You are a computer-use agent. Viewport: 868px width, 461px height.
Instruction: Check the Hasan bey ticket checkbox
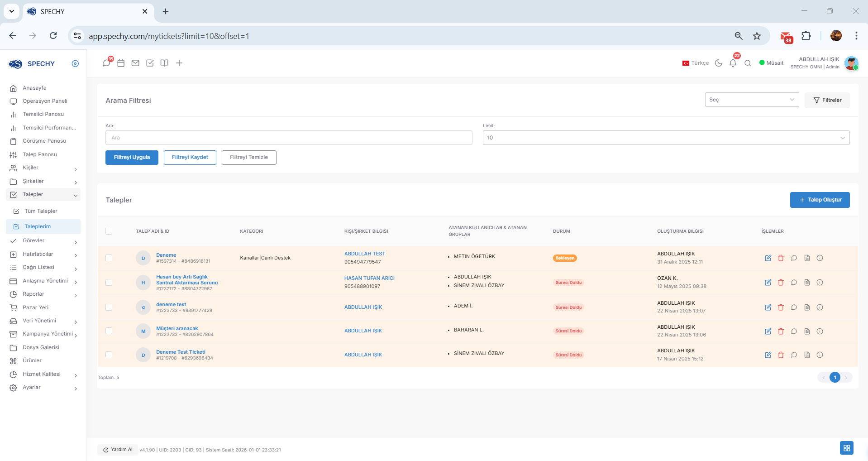[x=109, y=283]
